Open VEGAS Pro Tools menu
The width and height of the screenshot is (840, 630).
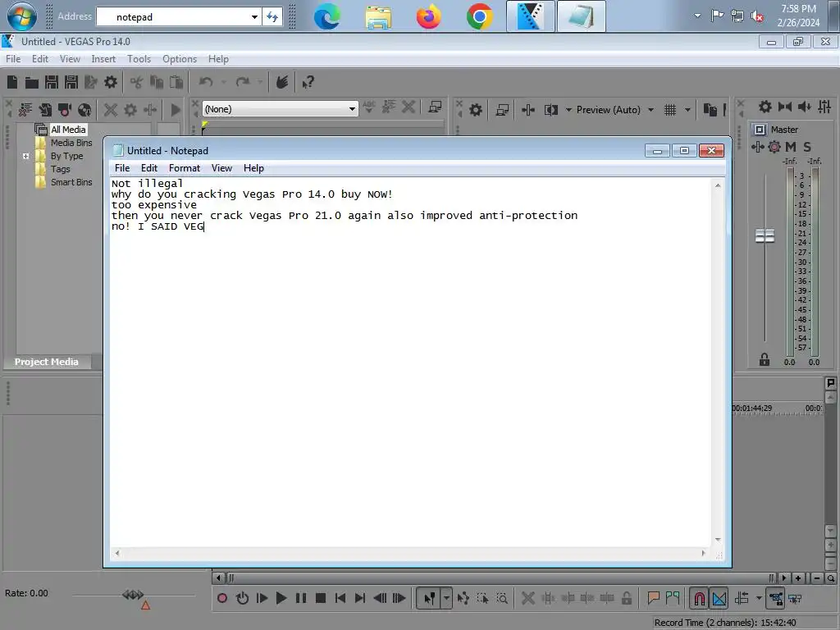click(139, 59)
